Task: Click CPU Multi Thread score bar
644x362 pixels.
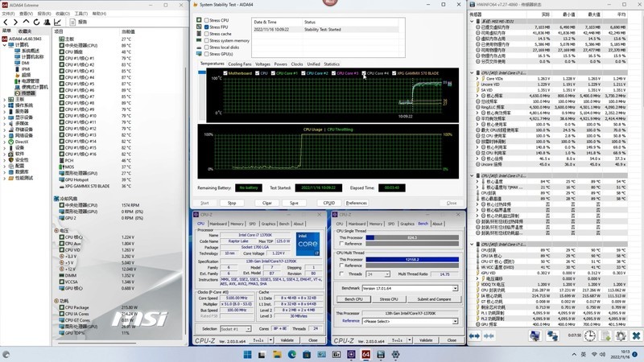Action: click(412, 259)
